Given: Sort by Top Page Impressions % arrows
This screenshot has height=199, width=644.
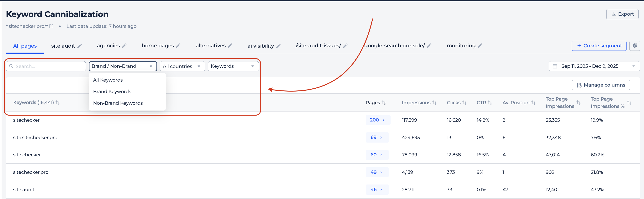Looking at the screenshot, I should point(629,102).
